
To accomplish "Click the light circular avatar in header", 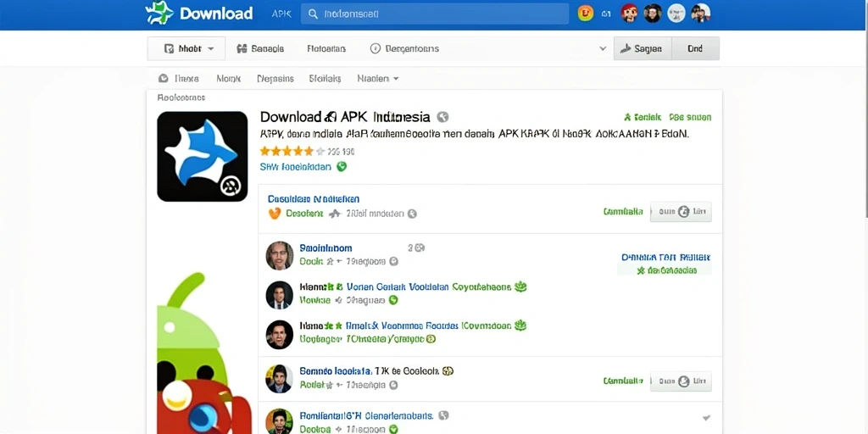I will click(x=676, y=13).
